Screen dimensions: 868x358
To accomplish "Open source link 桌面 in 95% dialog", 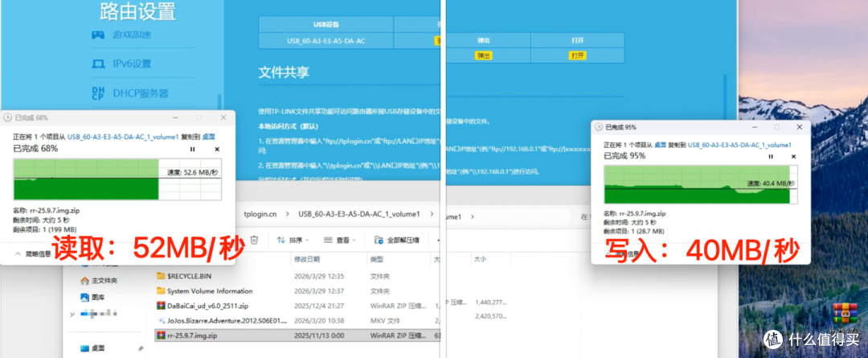I will point(661,144).
